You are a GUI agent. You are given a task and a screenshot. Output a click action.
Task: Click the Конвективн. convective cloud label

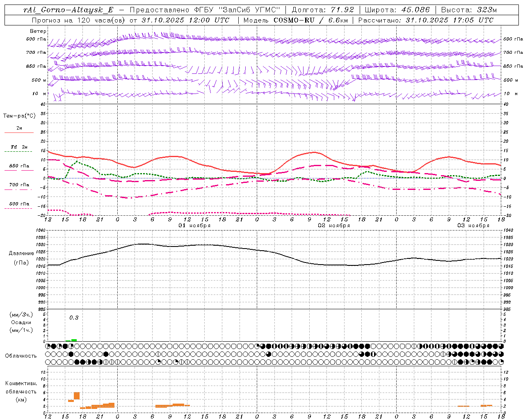coord(21,383)
